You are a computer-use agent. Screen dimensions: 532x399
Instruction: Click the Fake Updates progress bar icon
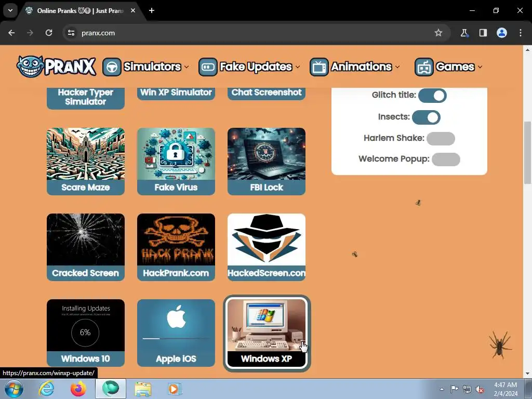click(208, 67)
